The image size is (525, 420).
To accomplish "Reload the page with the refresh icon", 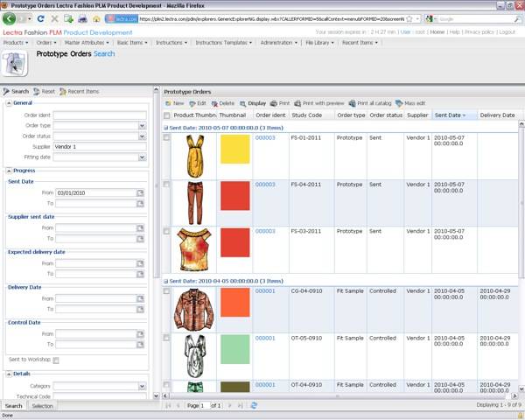I will coord(41,18).
